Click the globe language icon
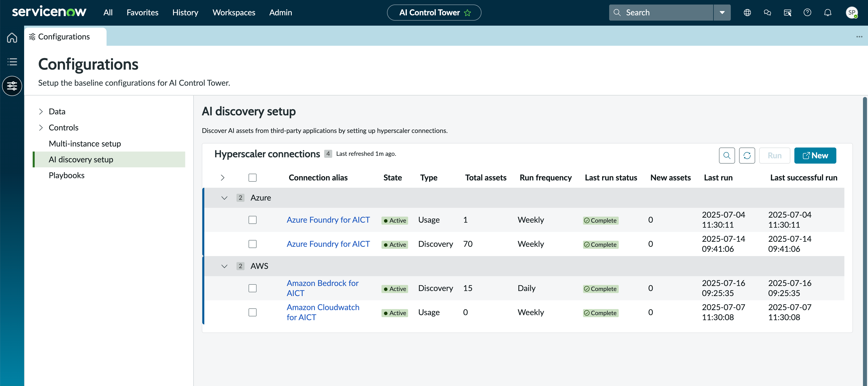This screenshot has height=386, width=868. 747,13
